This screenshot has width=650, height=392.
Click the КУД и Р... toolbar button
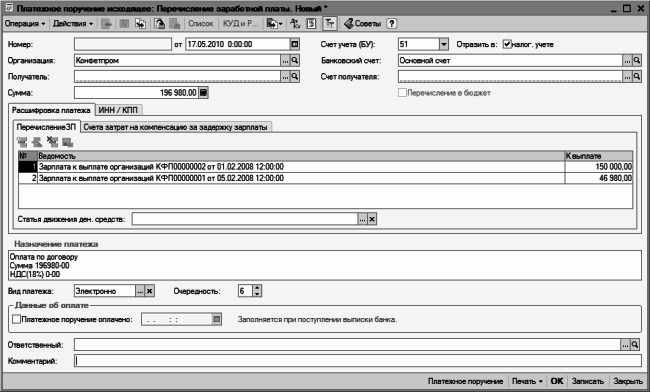pos(240,24)
